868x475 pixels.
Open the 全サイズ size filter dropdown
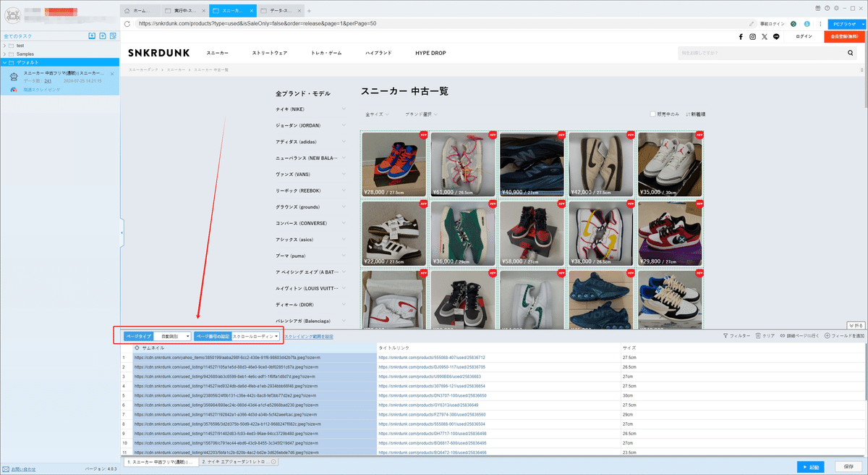pyautogui.click(x=378, y=114)
